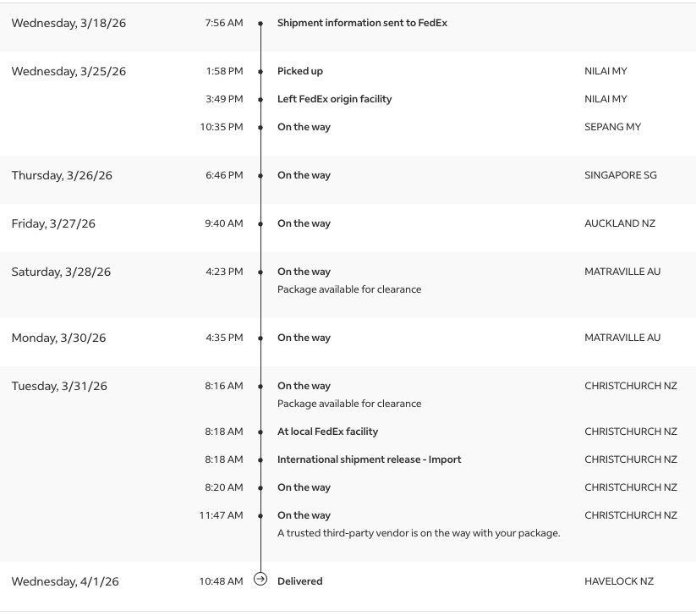Click the Saturday, 3/28/26 date heading
Viewport: 696px width, 616px height.
[61, 272]
